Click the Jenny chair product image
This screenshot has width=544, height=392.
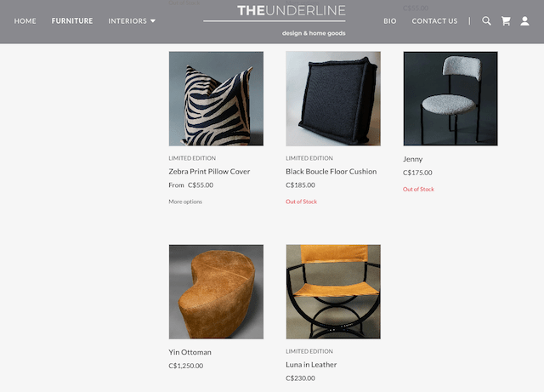450,99
